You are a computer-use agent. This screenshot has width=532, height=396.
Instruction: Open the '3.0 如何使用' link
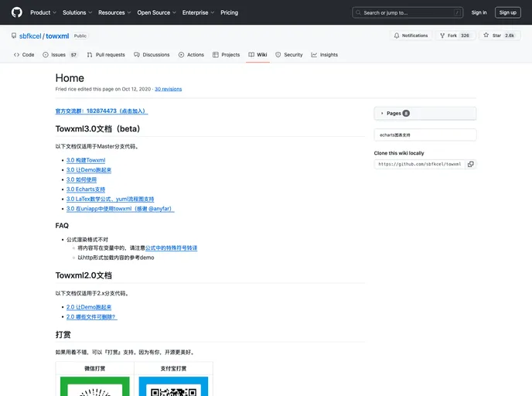click(x=81, y=179)
